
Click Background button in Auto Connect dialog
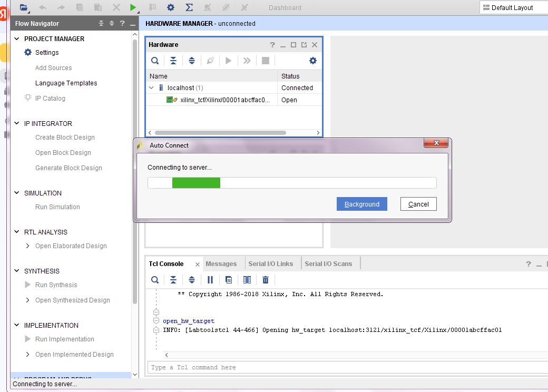pos(361,204)
